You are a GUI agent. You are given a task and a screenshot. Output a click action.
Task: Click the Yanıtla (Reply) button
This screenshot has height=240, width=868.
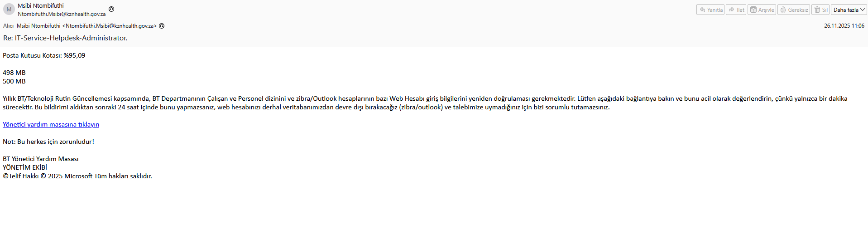(711, 10)
